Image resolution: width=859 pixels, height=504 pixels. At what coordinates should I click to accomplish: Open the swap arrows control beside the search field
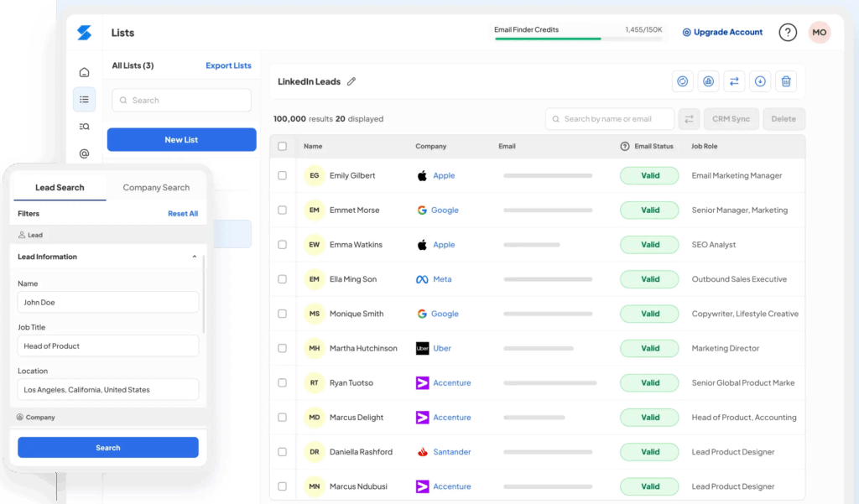tap(689, 118)
